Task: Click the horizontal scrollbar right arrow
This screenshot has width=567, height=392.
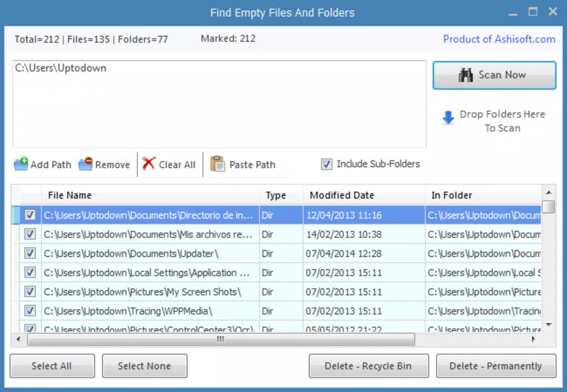Action: pos(533,339)
